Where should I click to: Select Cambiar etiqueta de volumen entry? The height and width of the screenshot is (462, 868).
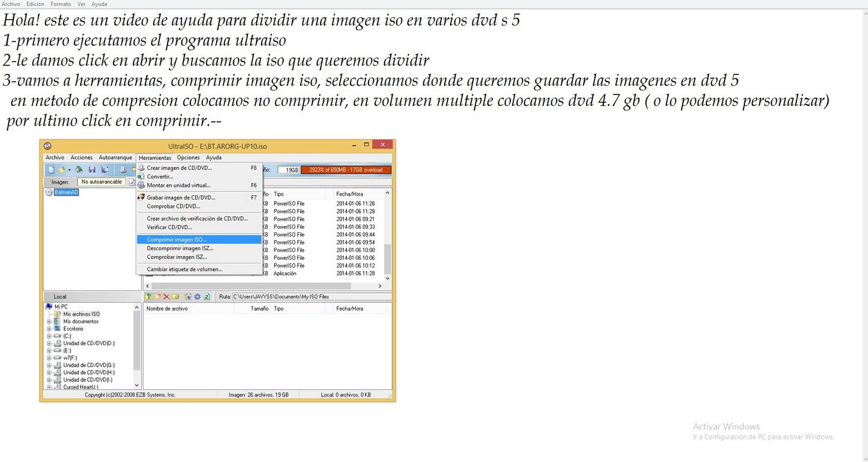199,269
